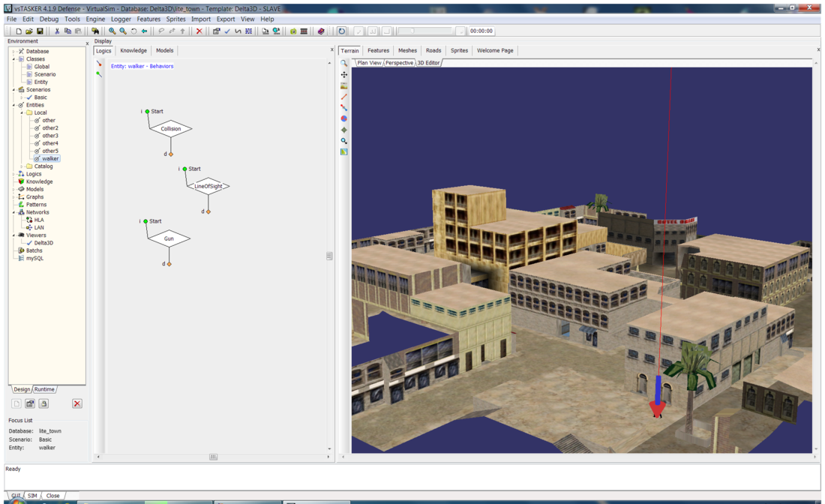Click the Save disk icon in toolbar
825x504 pixels.
click(x=40, y=31)
